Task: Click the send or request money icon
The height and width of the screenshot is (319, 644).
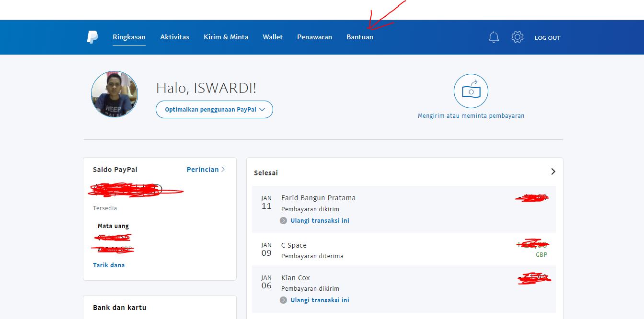Action: 471,91
